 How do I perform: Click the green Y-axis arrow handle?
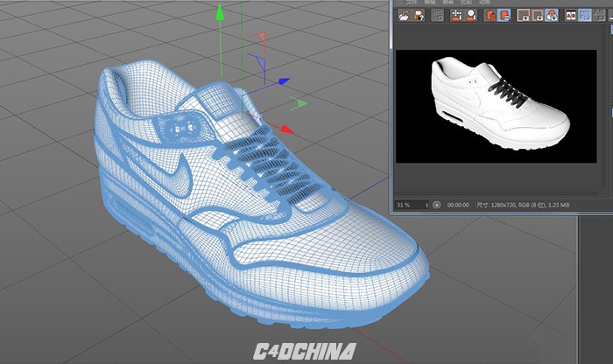[220, 11]
